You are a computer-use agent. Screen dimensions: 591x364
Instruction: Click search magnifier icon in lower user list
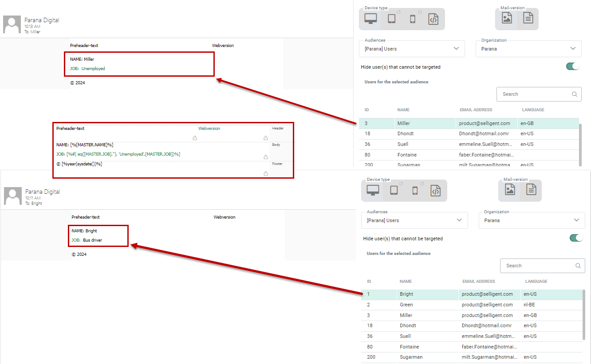tap(578, 266)
